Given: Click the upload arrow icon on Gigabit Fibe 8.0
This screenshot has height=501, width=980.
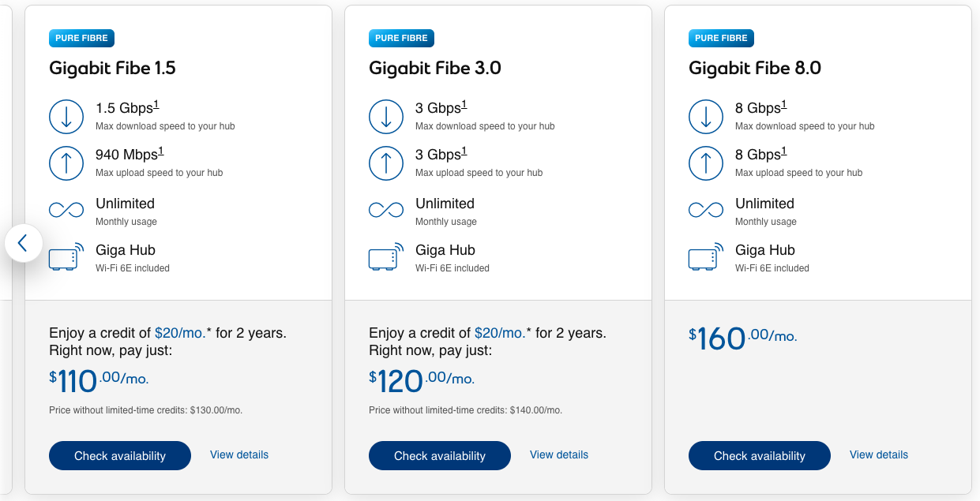Looking at the screenshot, I should [706, 163].
